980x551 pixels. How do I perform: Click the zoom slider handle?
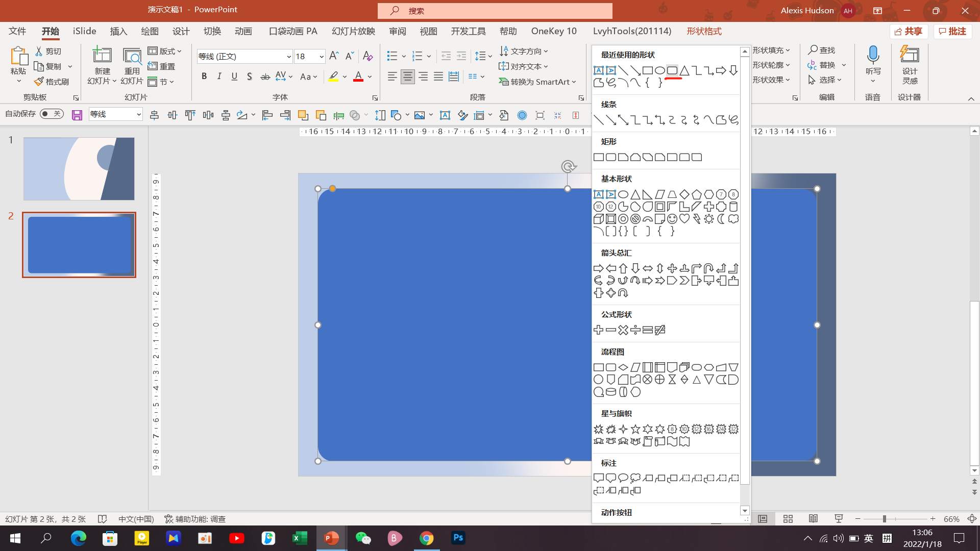[x=884, y=519]
